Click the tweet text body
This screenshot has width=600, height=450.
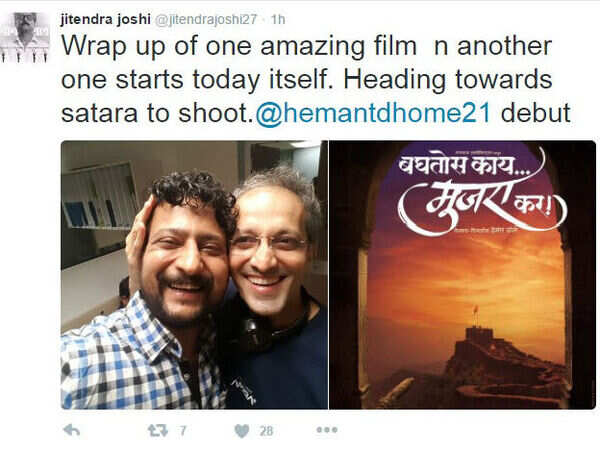(316, 80)
